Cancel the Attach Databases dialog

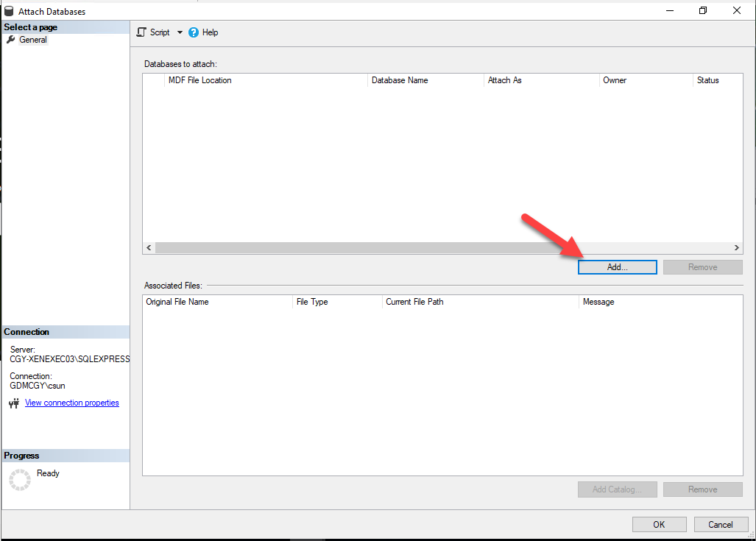720,524
